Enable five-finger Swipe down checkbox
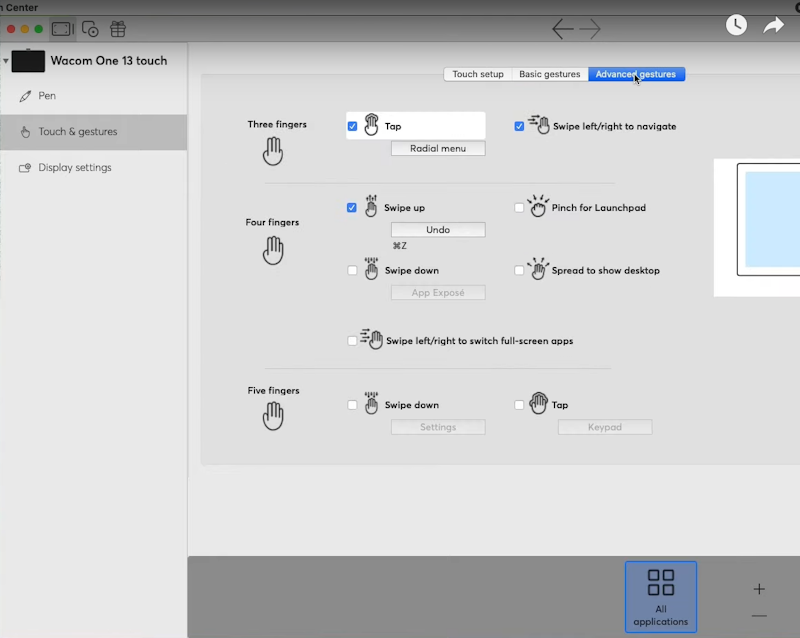 352,405
